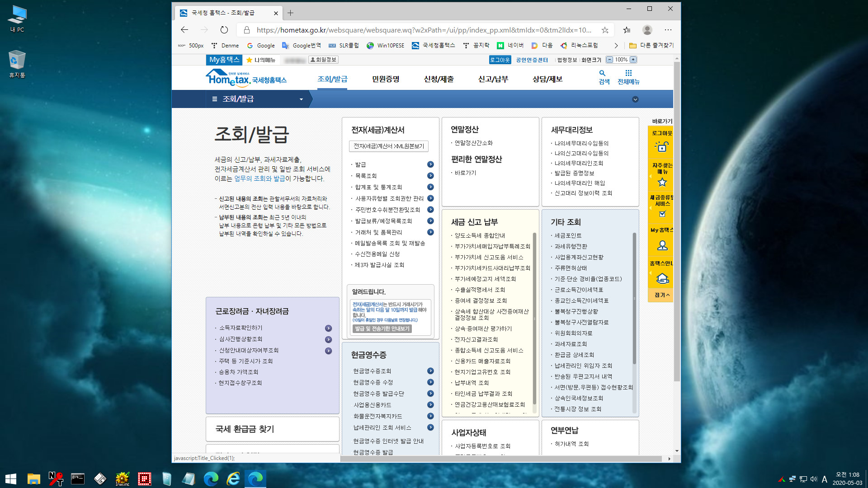This screenshot has width=868, height=488.
Task: Click the arrow icon next to 소득자료확인하기
Action: (329, 328)
